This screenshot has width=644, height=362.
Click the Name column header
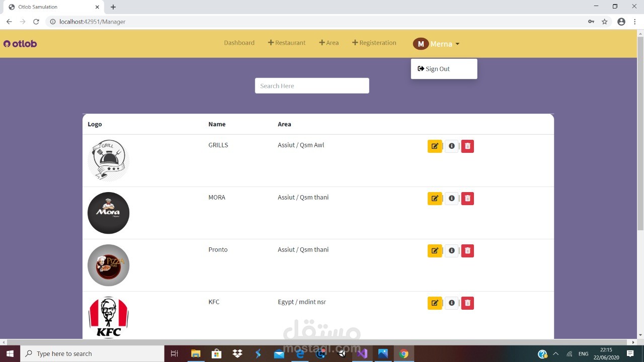[217, 124]
